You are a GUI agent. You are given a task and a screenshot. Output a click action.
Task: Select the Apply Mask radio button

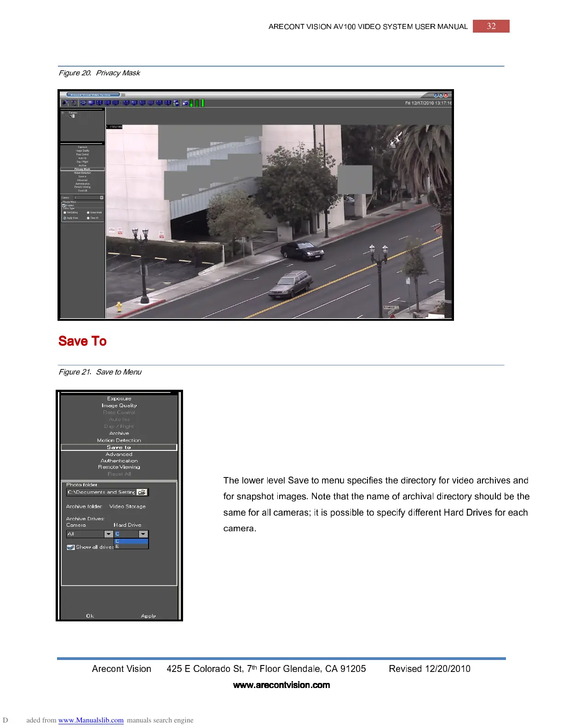65,218
